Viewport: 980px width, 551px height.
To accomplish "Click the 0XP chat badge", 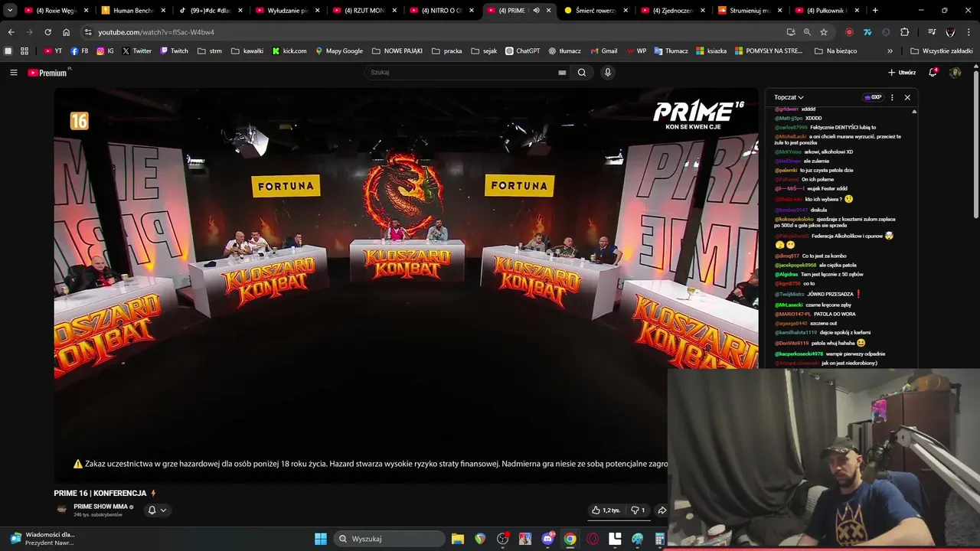I will click(x=873, y=97).
